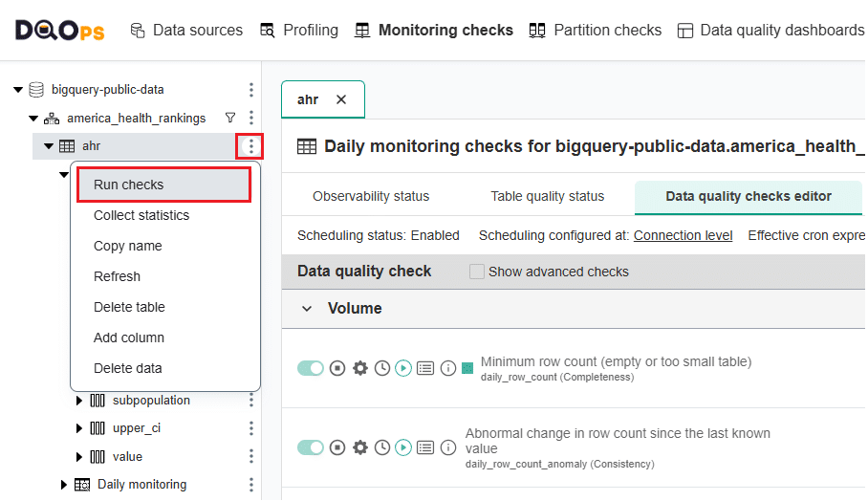Select the Daily monitoring tree node
The width and height of the screenshot is (868, 501).
pyautogui.click(x=141, y=485)
